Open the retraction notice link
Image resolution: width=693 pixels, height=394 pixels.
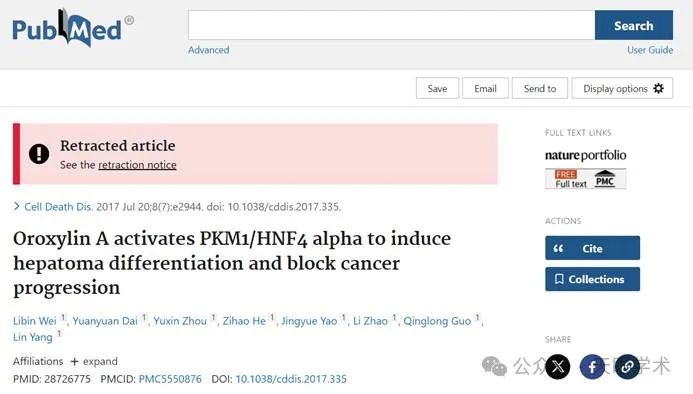(x=137, y=165)
